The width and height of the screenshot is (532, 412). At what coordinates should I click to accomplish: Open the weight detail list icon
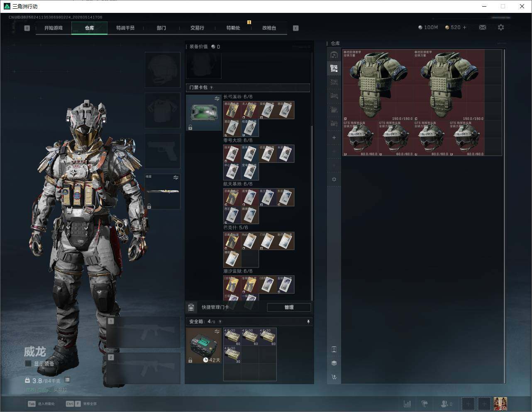click(x=67, y=380)
